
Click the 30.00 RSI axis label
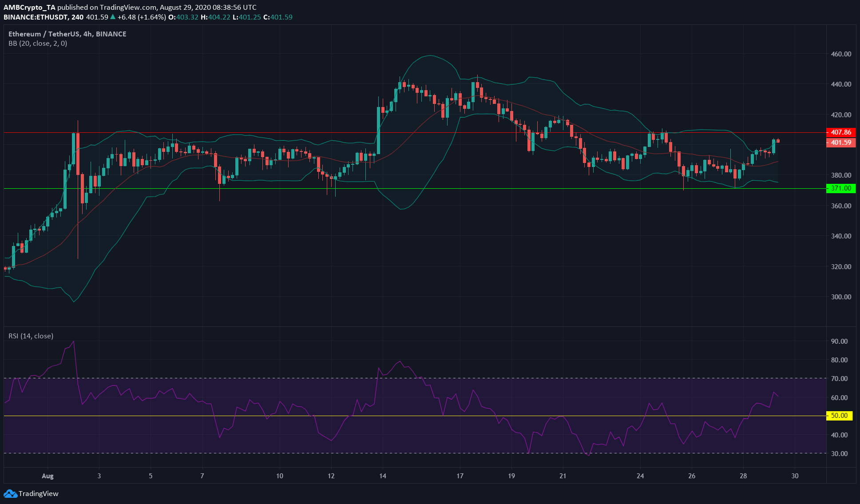[839, 454]
